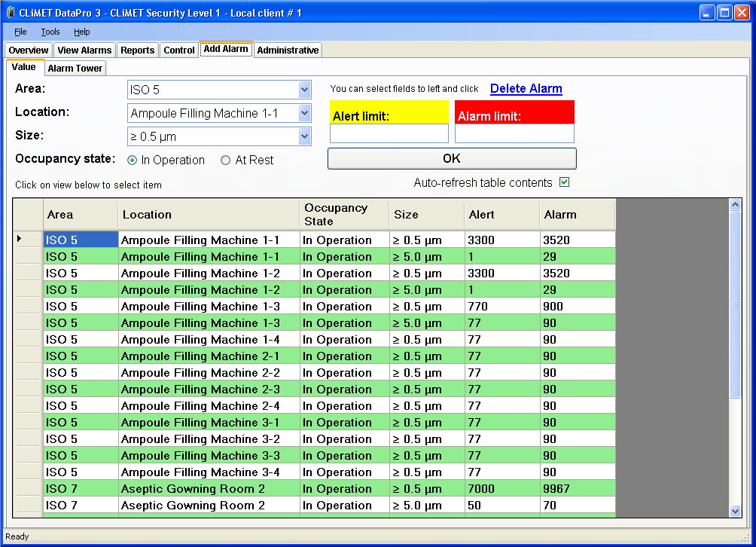
Task: Click the CLiMET app icon in title bar
Action: (10, 13)
